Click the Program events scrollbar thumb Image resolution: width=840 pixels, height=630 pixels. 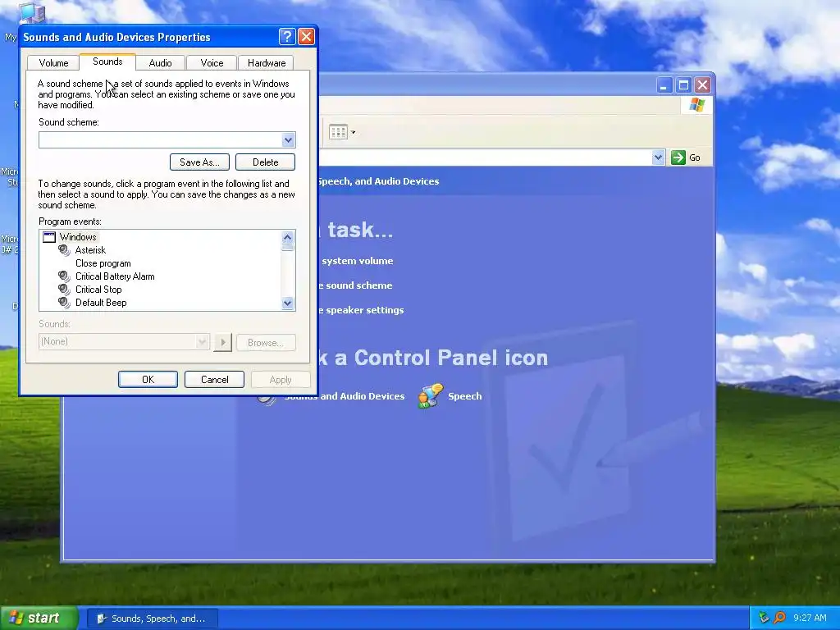coord(288,248)
